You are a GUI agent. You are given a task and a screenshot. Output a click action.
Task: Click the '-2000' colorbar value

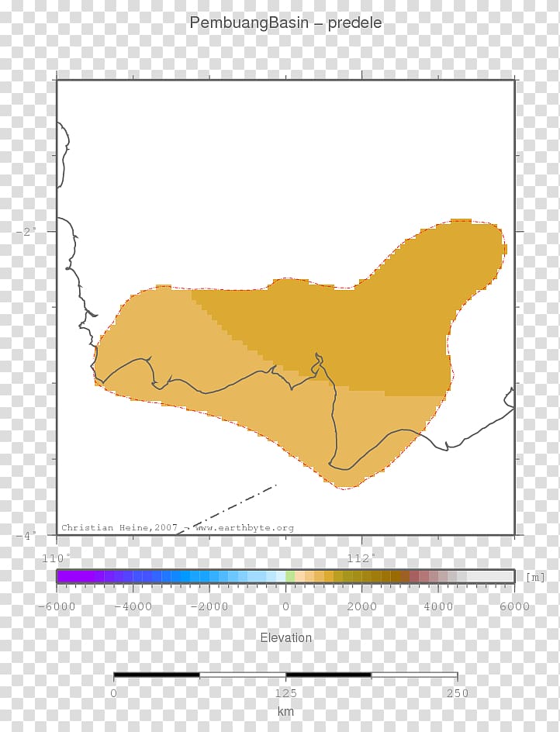209,606
